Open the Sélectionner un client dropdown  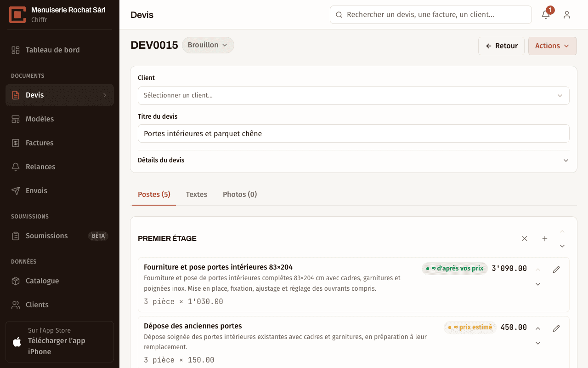[354, 96]
